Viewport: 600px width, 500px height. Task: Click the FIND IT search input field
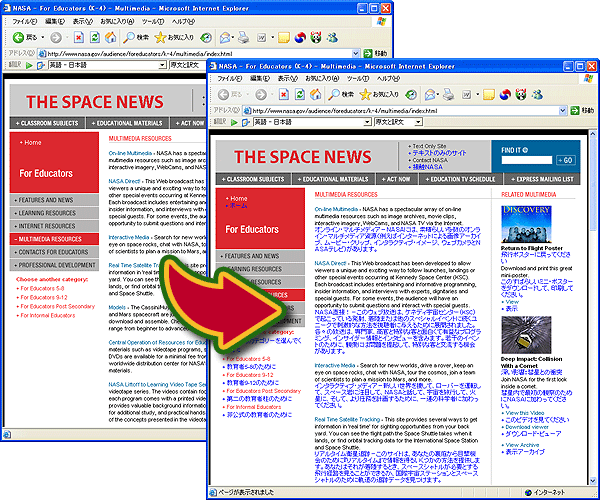click(x=527, y=160)
